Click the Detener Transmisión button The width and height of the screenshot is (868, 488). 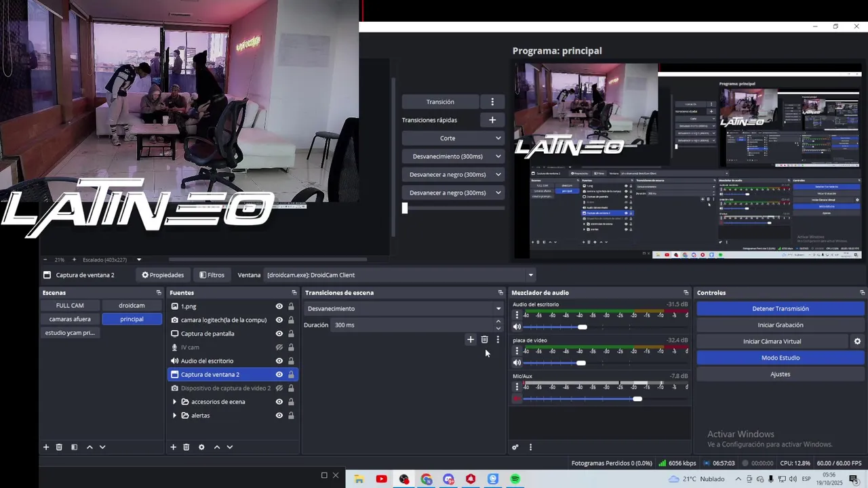[781, 309]
